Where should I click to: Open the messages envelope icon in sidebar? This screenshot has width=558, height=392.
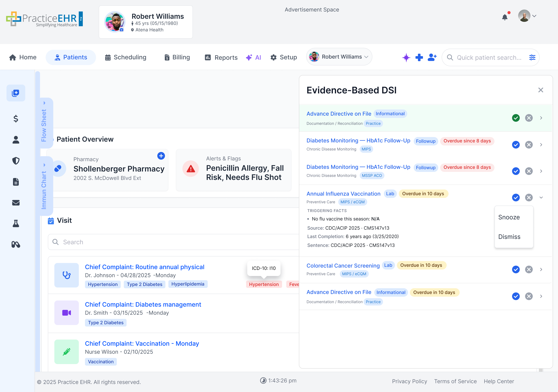coord(15,203)
